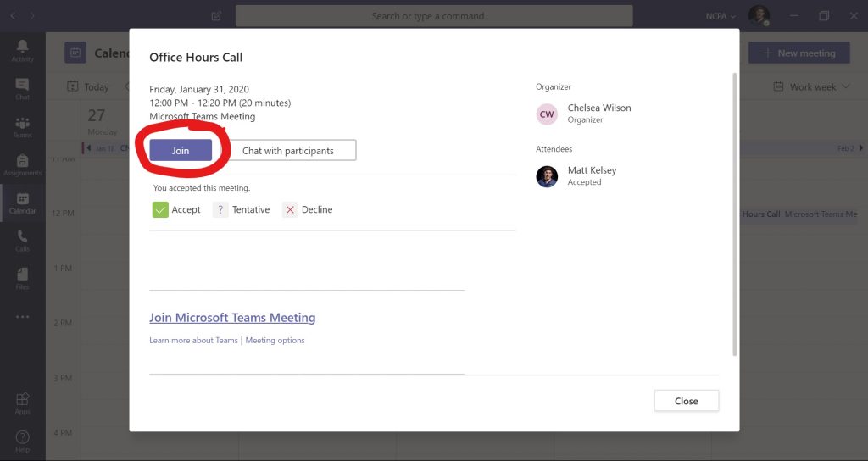Image resolution: width=868 pixels, height=461 pixels.
Task: Click Chelsea Wilson organizer name
Action: 599,108
